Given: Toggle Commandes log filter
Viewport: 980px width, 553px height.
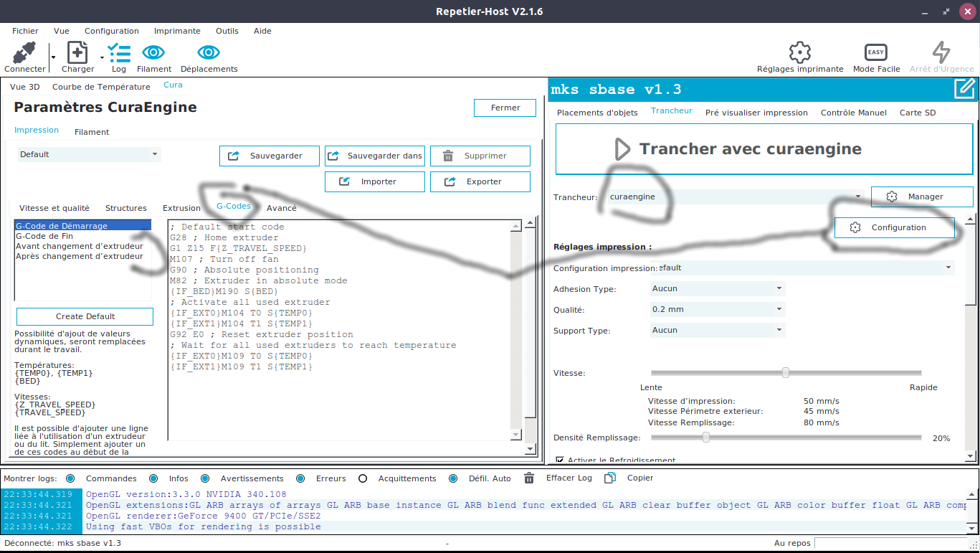Looking at the screenshot, I should 70,478.
